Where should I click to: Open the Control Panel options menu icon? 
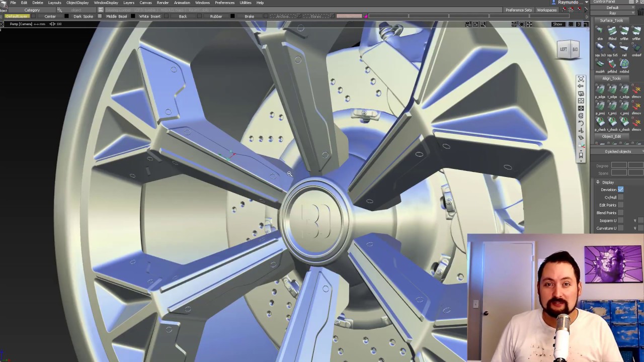click(x=631, y=2)
